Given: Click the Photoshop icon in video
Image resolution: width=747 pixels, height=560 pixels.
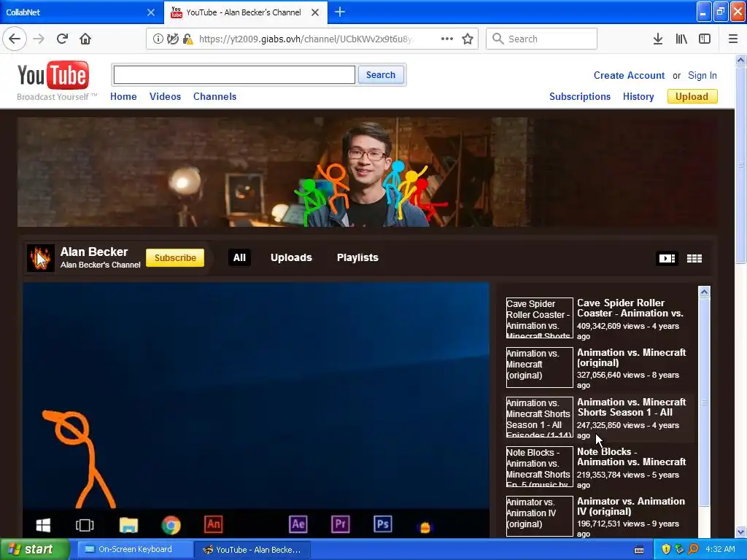Looking at the screenshot, I should [383, 524].
